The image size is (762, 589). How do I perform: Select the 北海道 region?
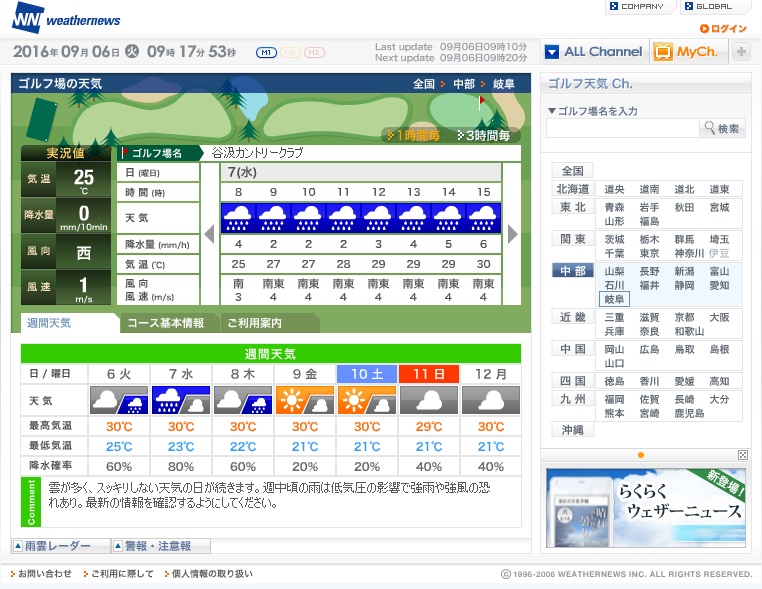coord(572,189)
